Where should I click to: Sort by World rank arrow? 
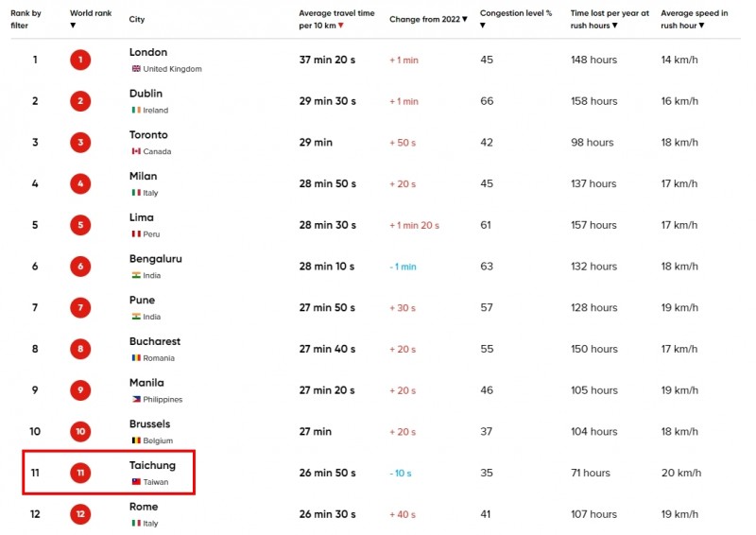[x=73, y=26]
